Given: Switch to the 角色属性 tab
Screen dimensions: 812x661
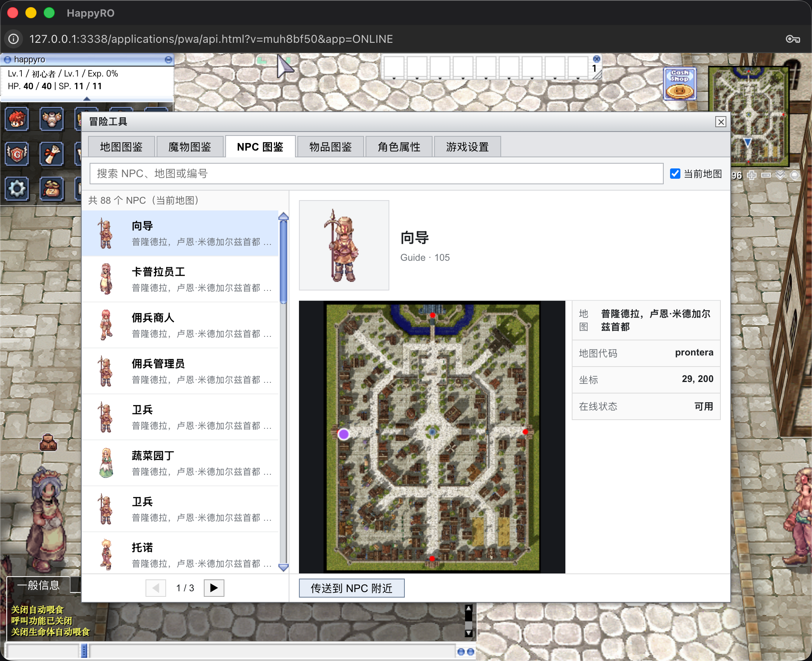Looking at the screenshot, I should pyautogui.click(x=399, y=147).
